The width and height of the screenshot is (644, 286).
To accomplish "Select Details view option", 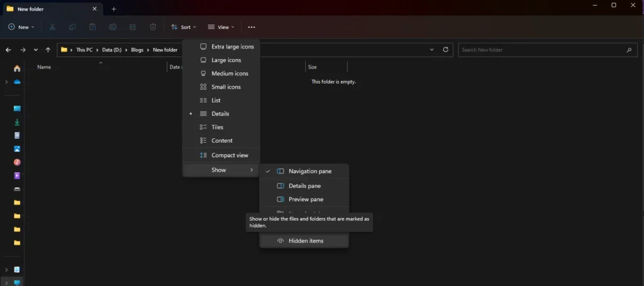I will pyautogui.click(x=221, y=114).
